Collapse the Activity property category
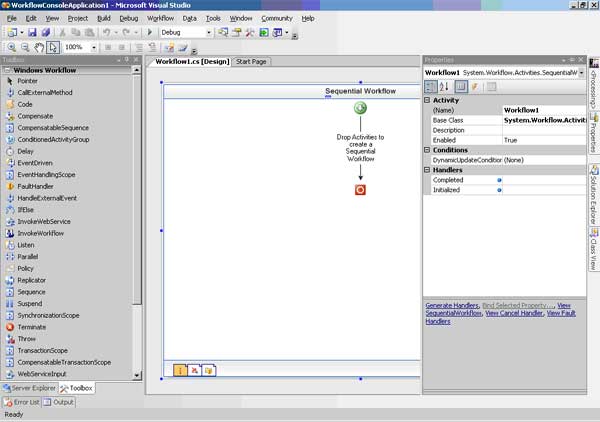This screenshot has height=422, width=600. click(x=428, y=99)
